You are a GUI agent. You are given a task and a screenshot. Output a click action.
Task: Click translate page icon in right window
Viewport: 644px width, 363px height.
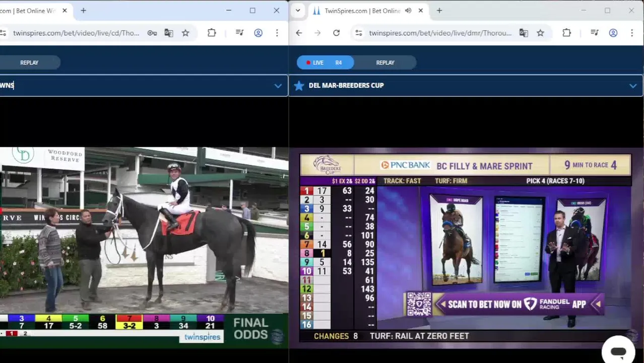coord(524,33)
